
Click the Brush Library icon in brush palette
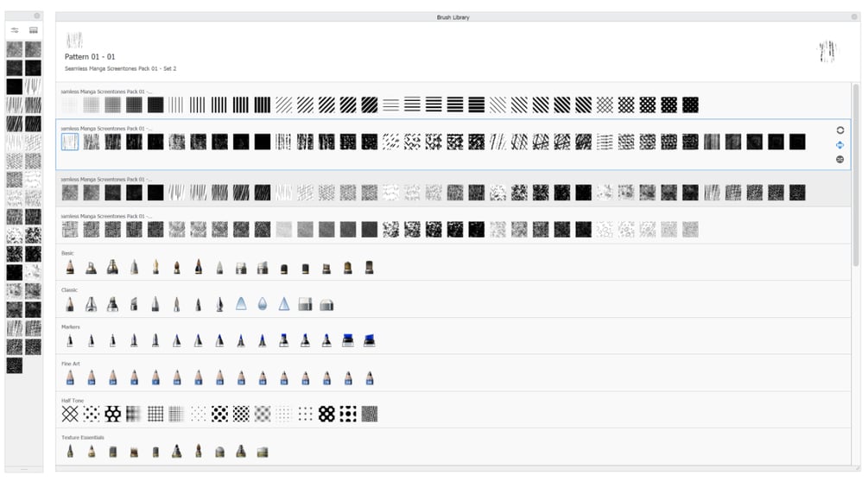click(33, 30)
